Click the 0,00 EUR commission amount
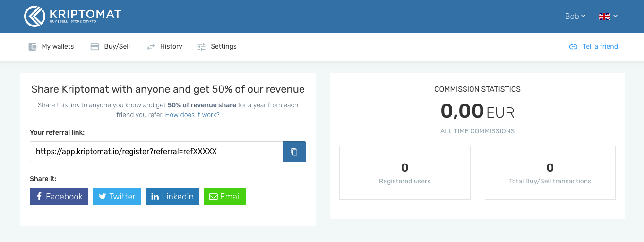The height and width of the screenshot is (242, 644). pyautogui.click(x=477, y=112)
